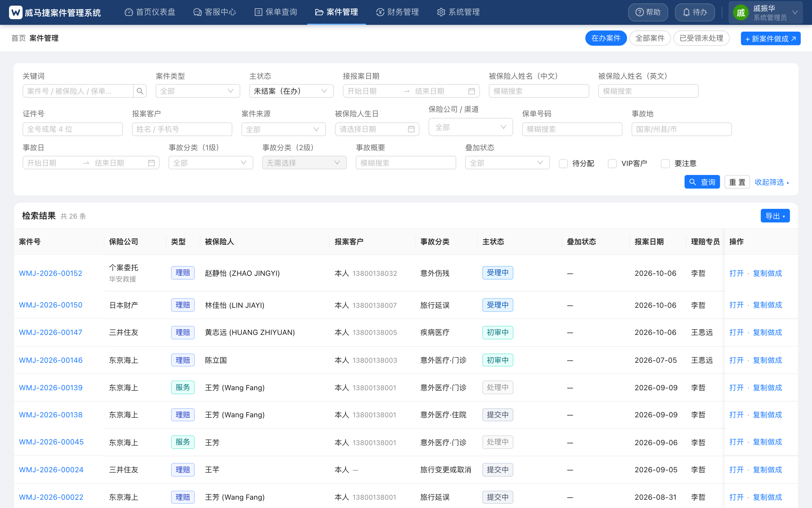Image resolution: width=812 pixels, height=508 pixels.
Task: Click 黄志远 (HUANG ZHIYUAN) cell
Action: [x=250, y=332]
